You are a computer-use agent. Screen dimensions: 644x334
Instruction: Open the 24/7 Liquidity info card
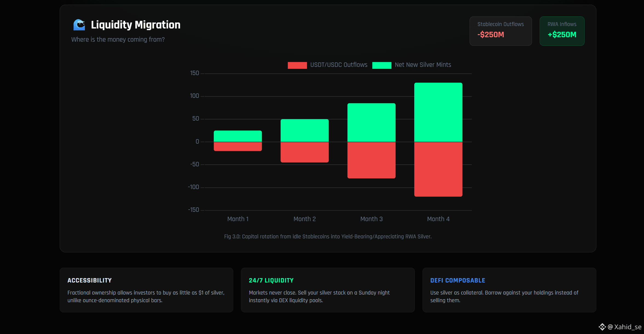pos(327,290)
